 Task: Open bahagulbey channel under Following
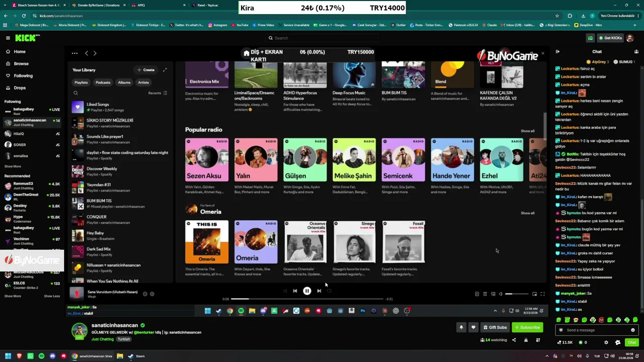click(31, 111)
